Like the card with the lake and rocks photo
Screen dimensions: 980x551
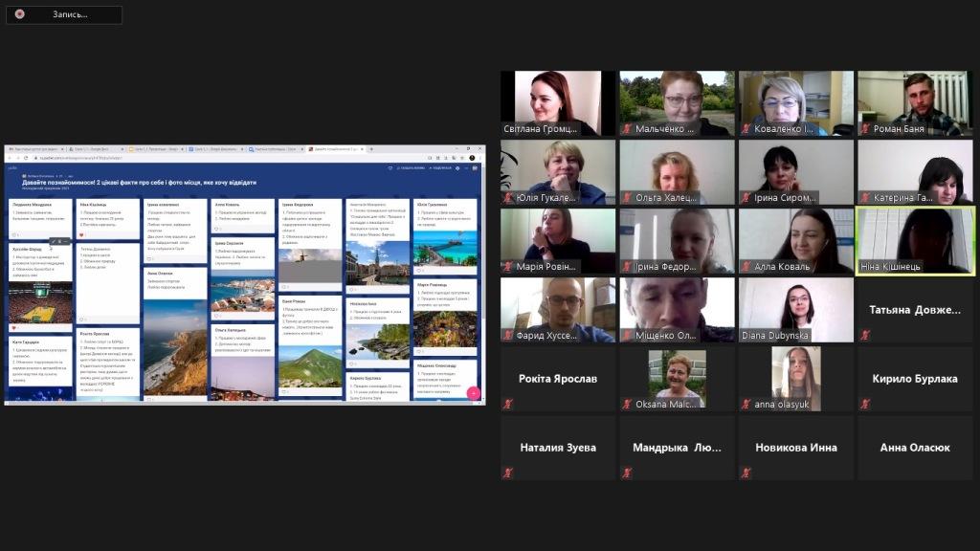[352, 364]
